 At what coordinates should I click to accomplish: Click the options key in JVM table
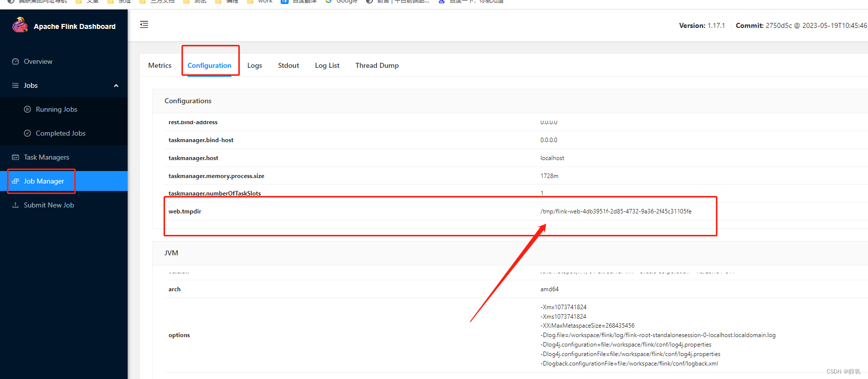tap(179, 335)
